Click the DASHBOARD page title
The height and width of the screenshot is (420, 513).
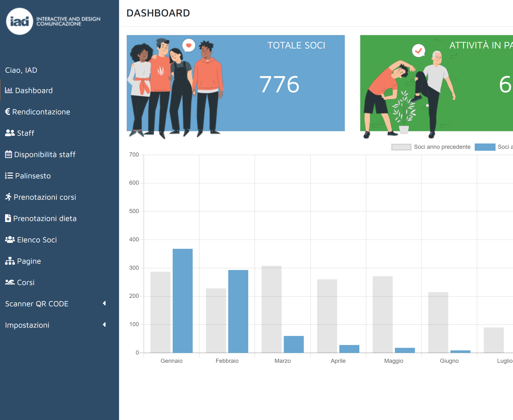[158, 13]
